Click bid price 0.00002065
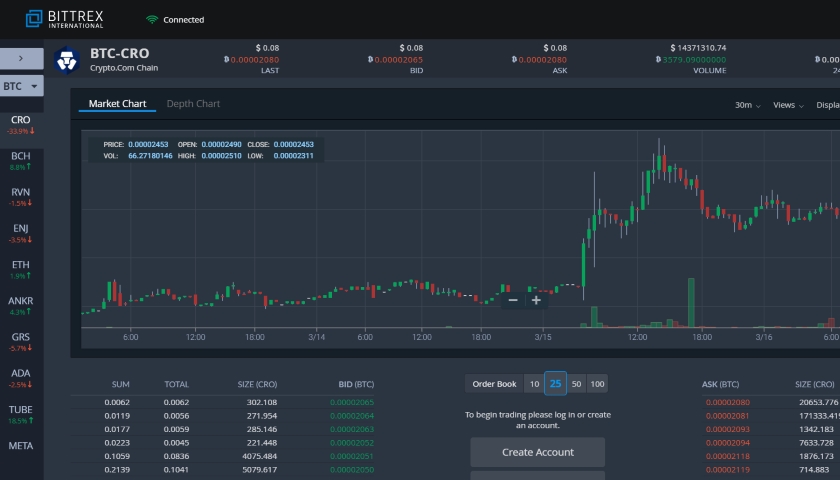The width and height of the screenshot is (840, 480). coord(352,402)
